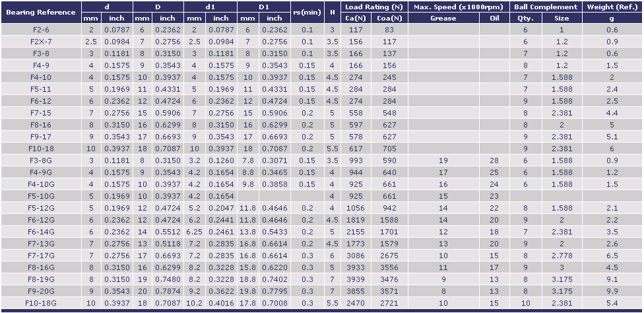This screenshot has height=313, width=644.
Task: Click the F9-20G bearing reference
Action: click(41, 291)
